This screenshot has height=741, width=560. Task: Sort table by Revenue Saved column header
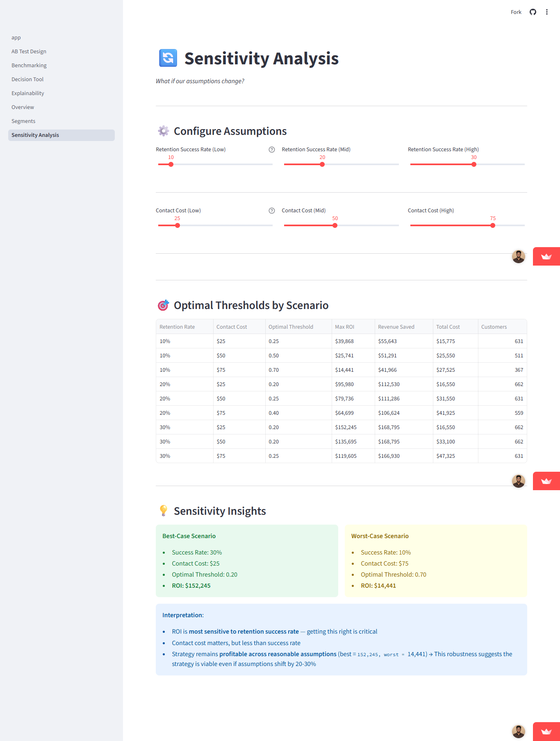tap(404, 327)
